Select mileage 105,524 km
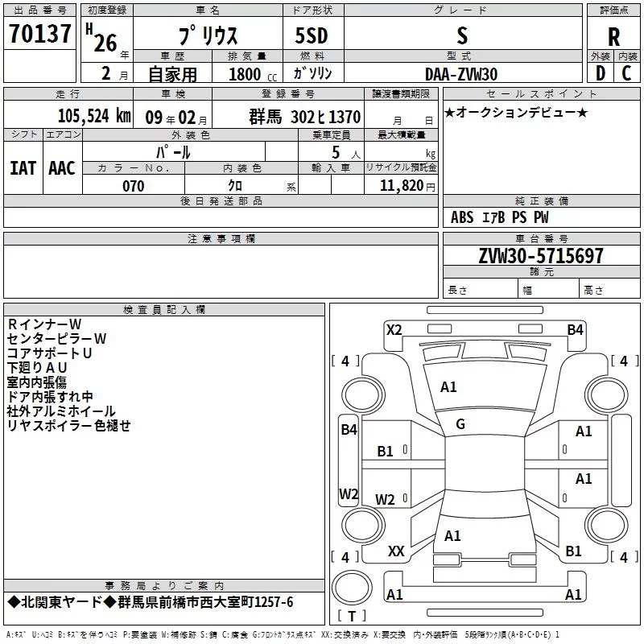 (x=94, y=116)
